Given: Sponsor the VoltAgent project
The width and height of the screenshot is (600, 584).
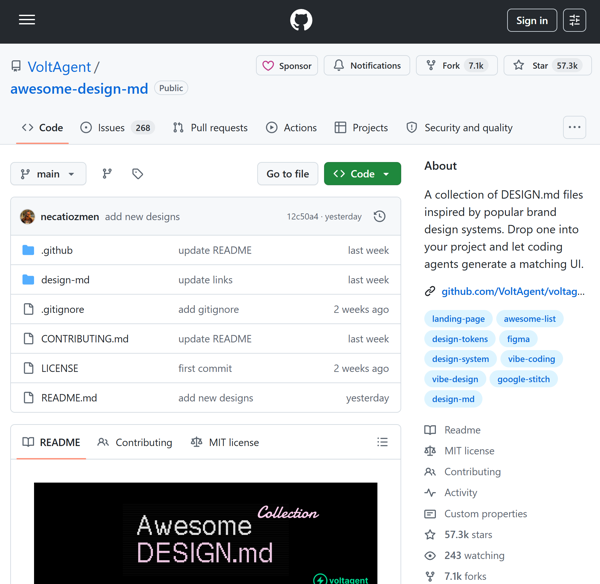Looking at the screenshot, I should (286, 66).
